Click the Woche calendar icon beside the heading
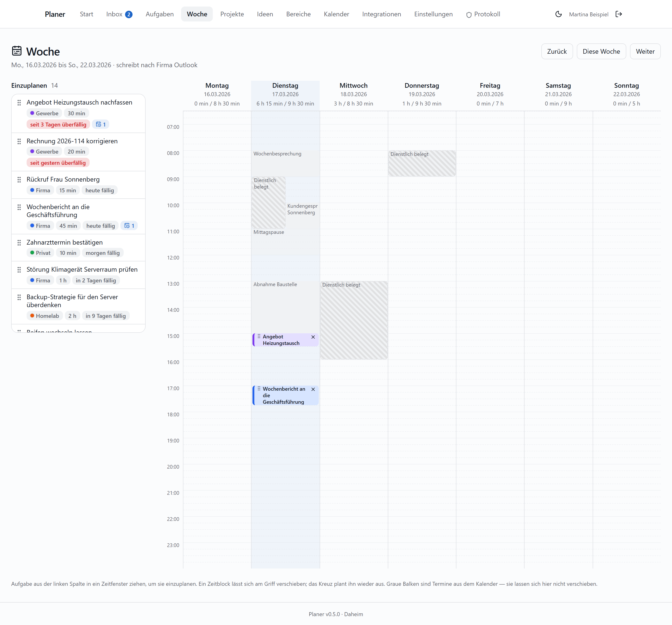The height and width of the screenshot is (625, 672). tap(17, 51)
